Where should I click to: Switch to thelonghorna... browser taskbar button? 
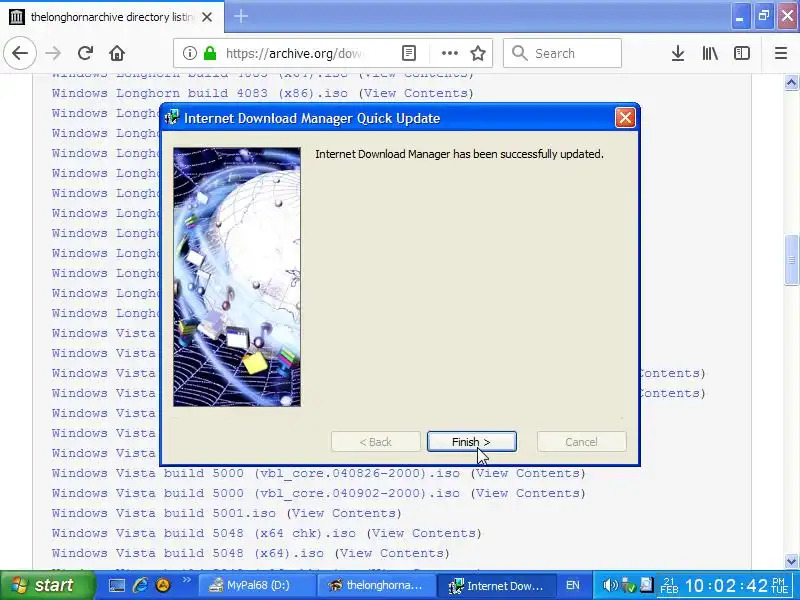[376, 585]
